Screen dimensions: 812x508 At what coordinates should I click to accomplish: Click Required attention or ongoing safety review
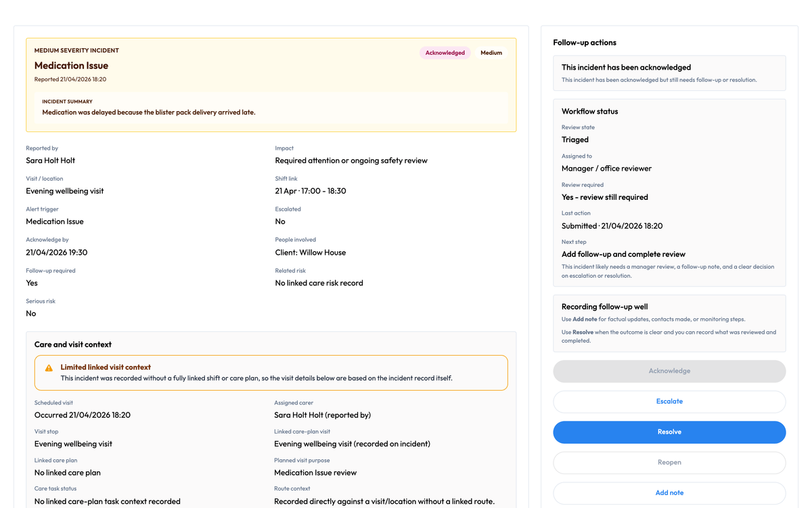(x=351, y=161)
